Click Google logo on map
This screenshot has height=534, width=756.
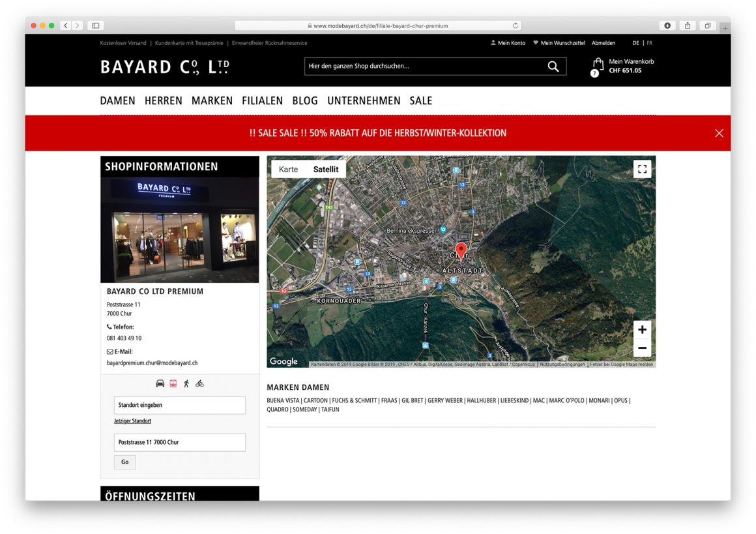[283, 361]
